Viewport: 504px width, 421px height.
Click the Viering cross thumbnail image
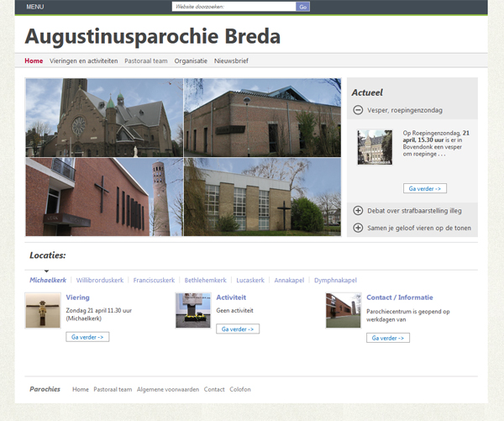(43, 310)
